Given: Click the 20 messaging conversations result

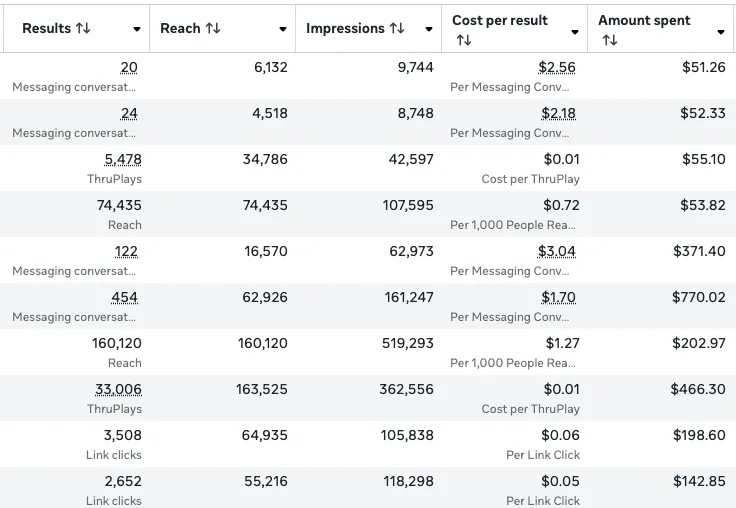Looking at the screenshot, I should pos(129,68).
